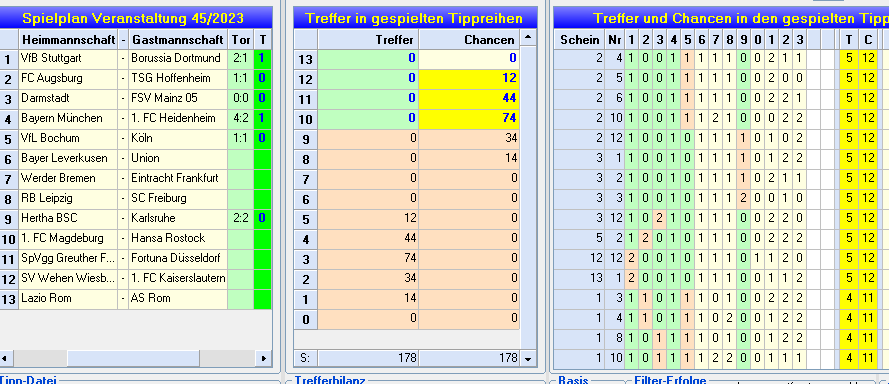Select Hansa Rostock cell
Image resolution: width=889 pixels, height=384 pixels.
(x=178, y=238)
